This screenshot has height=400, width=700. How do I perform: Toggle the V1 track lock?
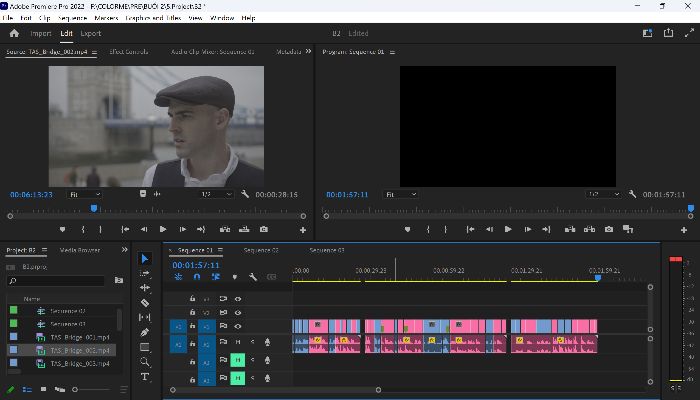[x=192, y=326]
